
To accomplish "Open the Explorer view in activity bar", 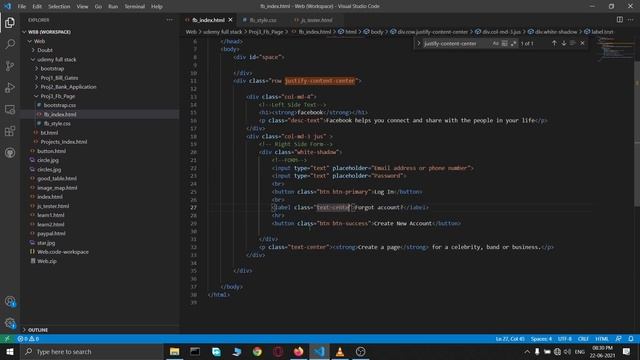I will point(10,23).
